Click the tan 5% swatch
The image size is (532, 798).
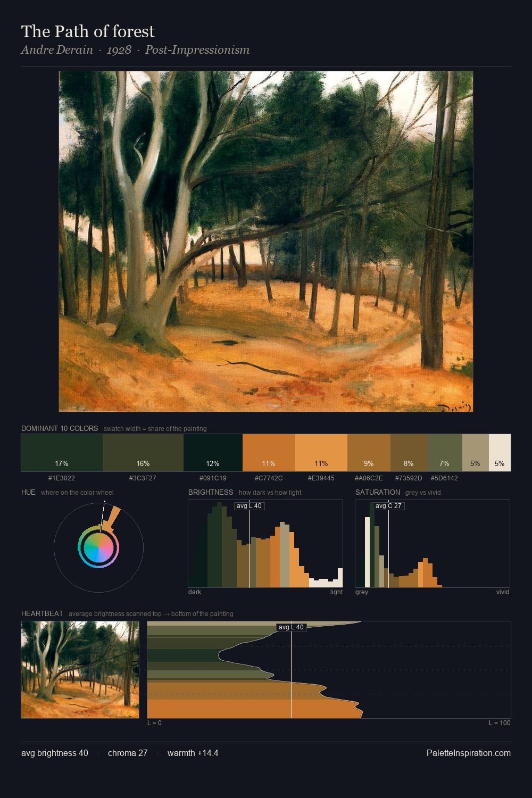tap(476, 453)
